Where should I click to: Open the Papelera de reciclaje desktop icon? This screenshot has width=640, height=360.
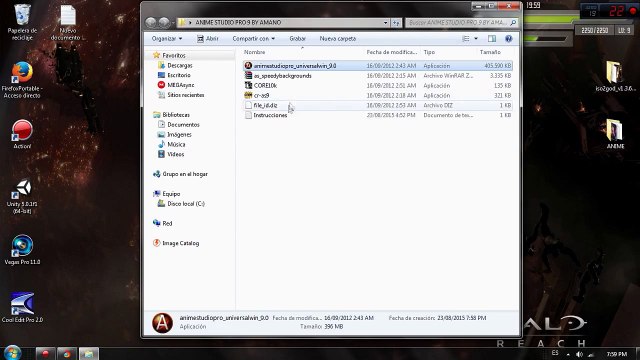pos(22,22)
